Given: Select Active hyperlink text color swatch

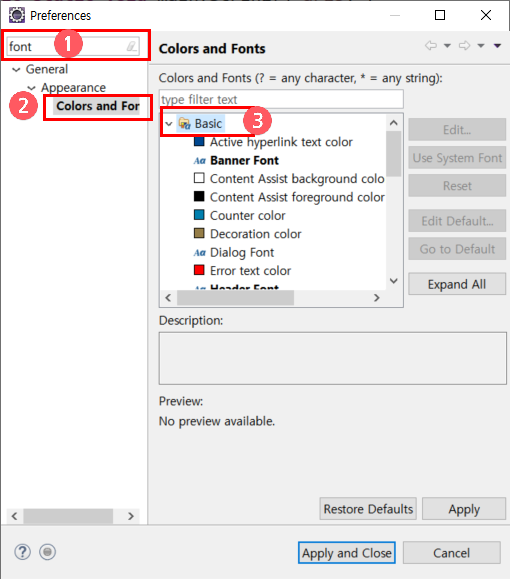Looking at the screenshot, I should pyautogui.click(x=199, y=141).
